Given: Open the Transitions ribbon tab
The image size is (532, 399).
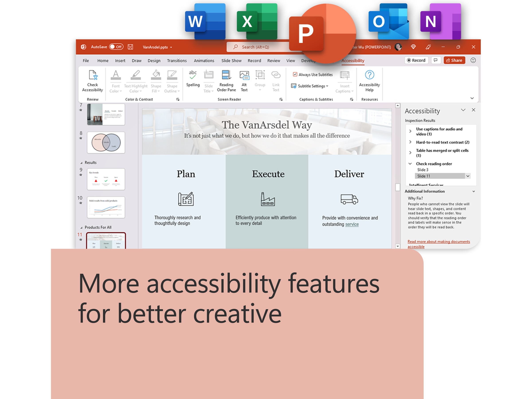Looking at the screenshot, I should (177, 61).
